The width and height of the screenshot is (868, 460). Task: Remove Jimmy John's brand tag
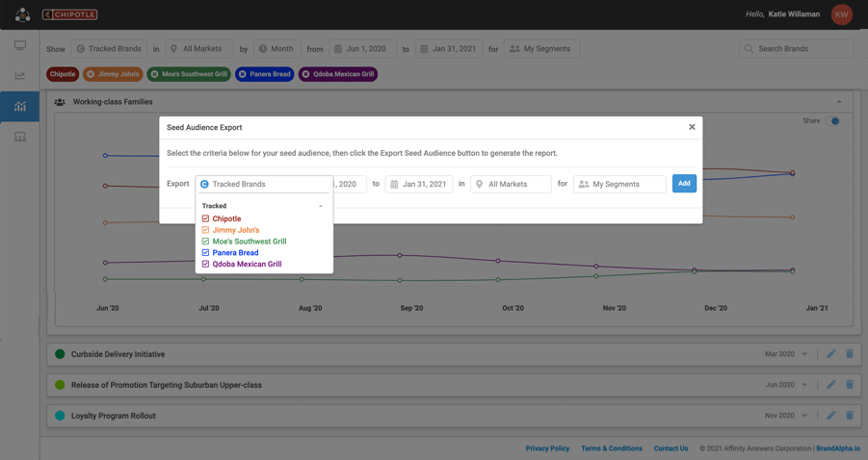[x=91, y=74]
